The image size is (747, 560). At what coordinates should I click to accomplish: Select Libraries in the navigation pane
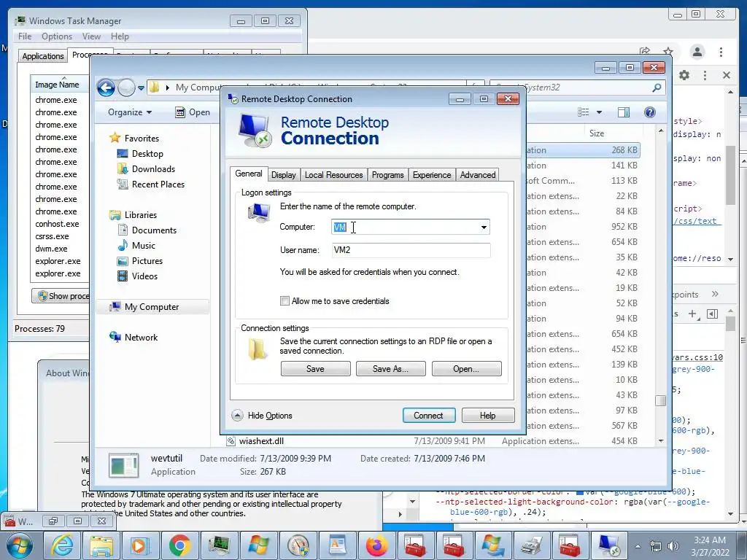[x=141, y=215]
